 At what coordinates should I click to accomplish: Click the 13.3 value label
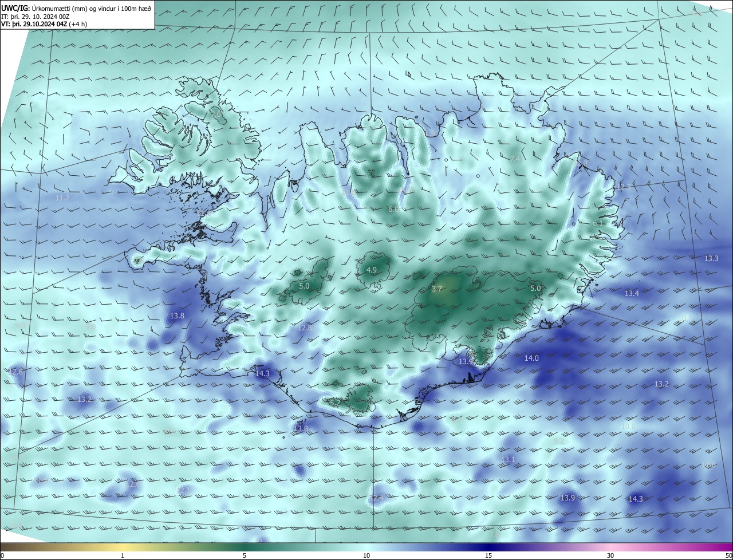[x=711, y=259]
